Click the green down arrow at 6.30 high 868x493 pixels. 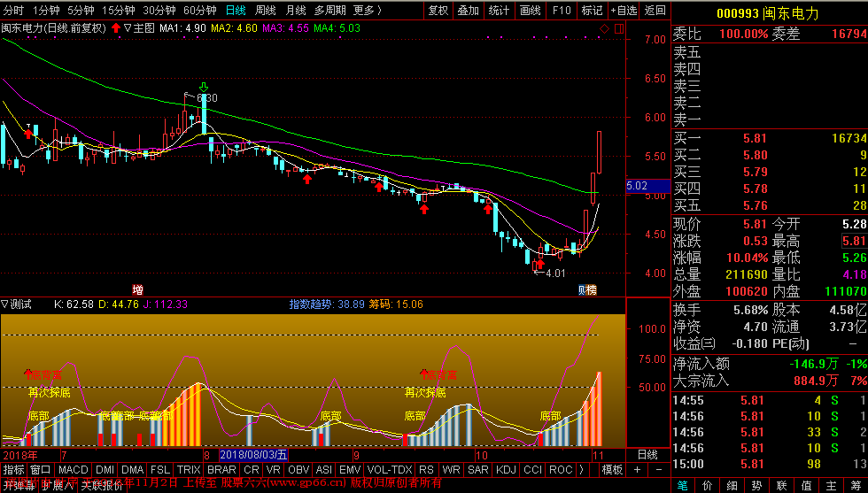204,87
